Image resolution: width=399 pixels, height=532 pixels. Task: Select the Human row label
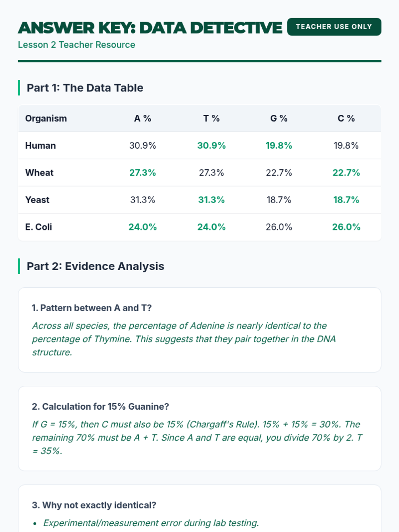pos(41,146)
